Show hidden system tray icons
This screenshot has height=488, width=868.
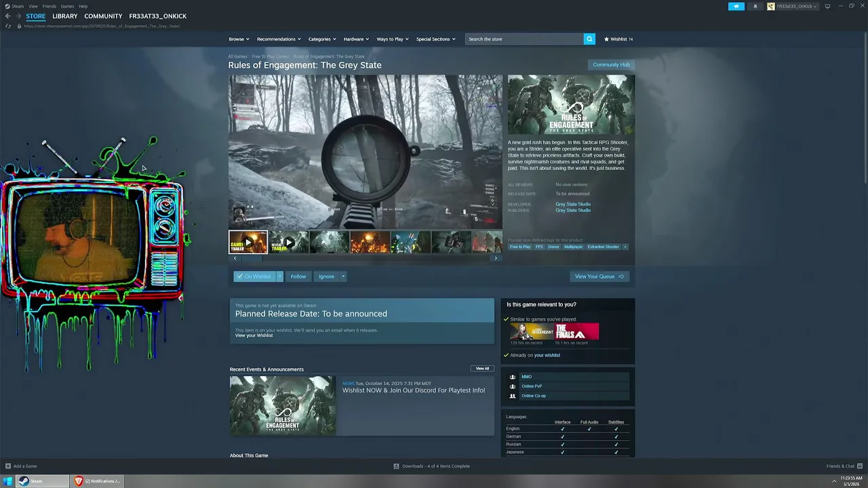tap(834, 481)
